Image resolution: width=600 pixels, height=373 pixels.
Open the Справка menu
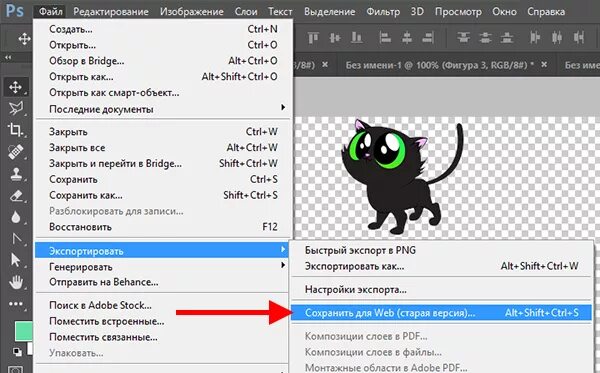[546, 11]
